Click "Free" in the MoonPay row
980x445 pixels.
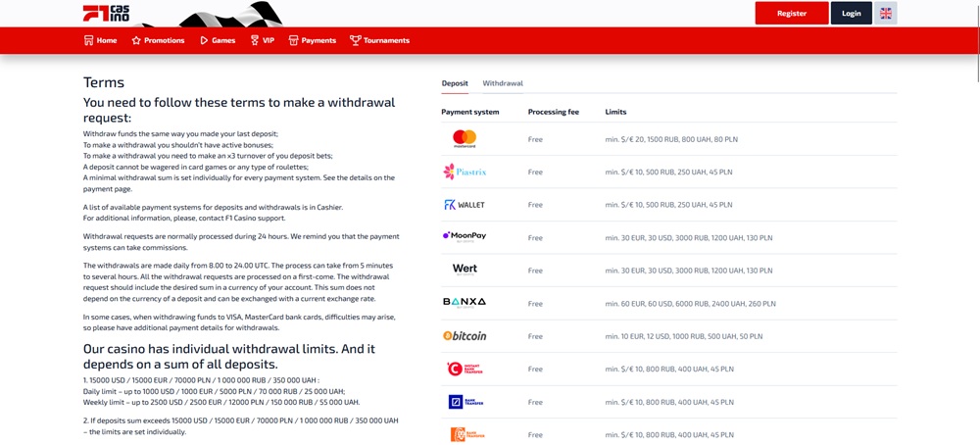click(535, 238)
